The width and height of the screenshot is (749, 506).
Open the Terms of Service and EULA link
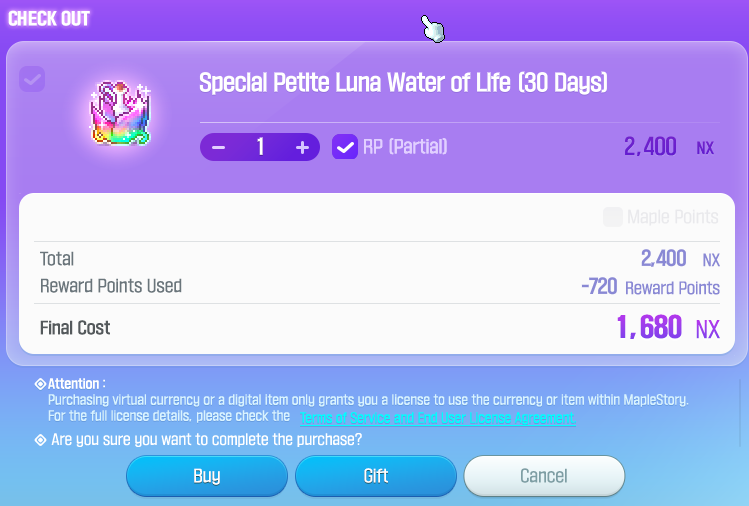tap(438, 418)
